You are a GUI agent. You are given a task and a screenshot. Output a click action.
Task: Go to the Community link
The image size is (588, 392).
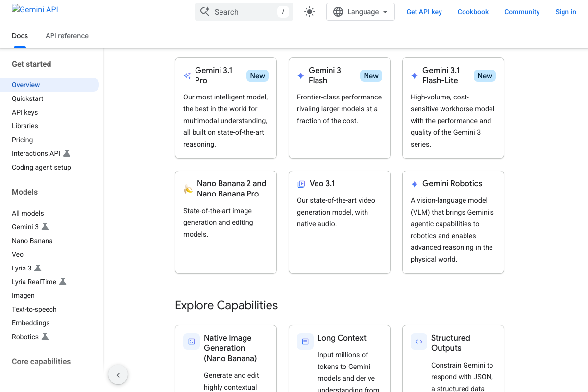(x=522, y=12)
